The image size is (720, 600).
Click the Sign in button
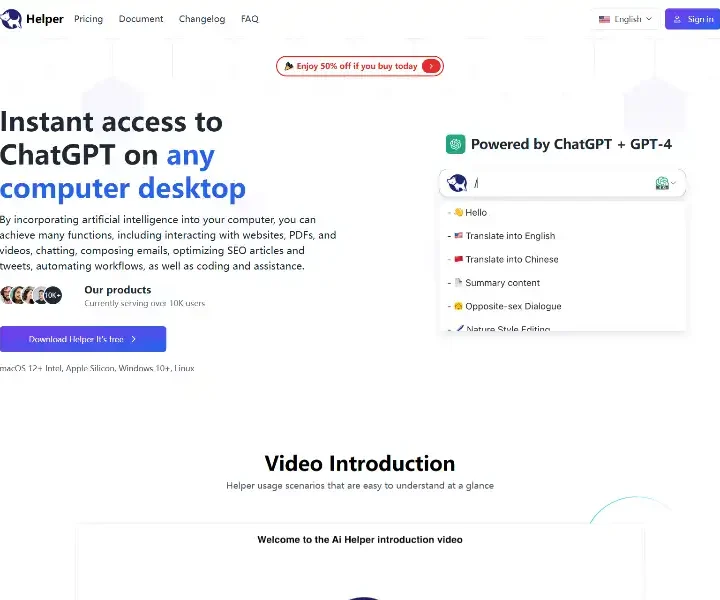point(692,19)
